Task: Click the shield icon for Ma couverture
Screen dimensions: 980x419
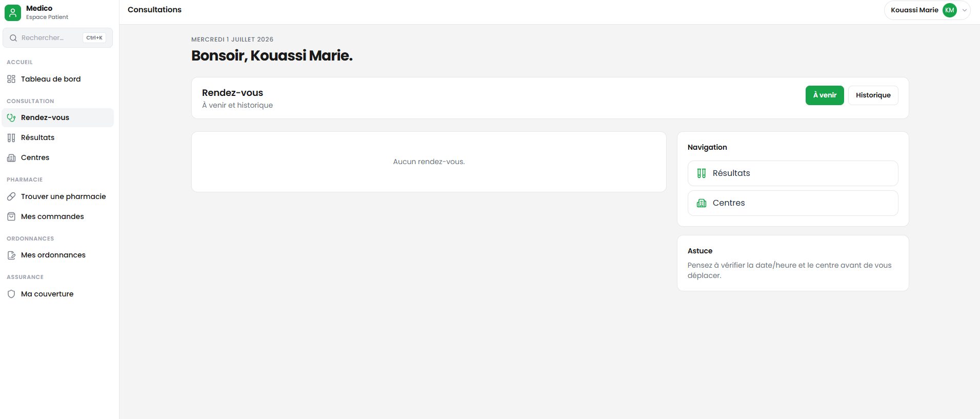Action: tap(11, 294)
